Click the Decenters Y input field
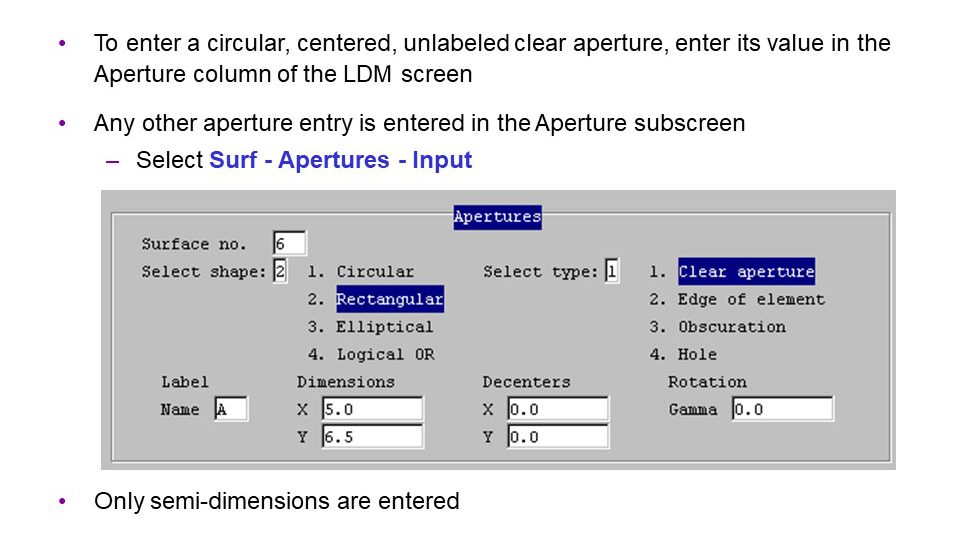The width and height of the screenshot is (960, 540). [558, 437]
